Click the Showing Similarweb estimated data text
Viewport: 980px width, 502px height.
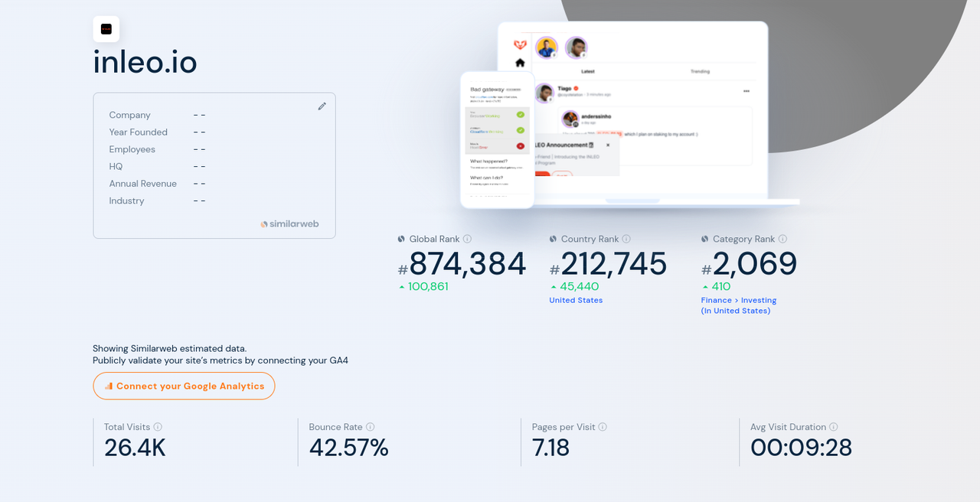[170, 348]
